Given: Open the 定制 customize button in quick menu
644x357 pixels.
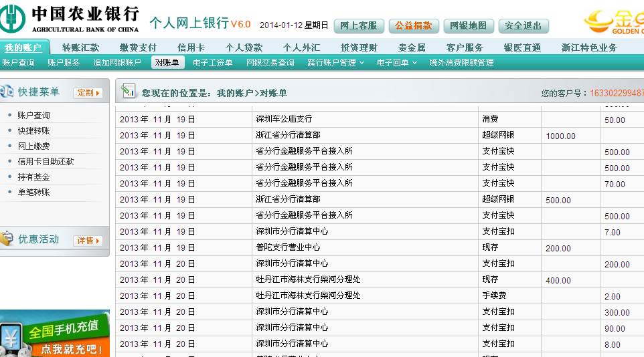Looking at the screenshot, I should click(x=88, y=93).
